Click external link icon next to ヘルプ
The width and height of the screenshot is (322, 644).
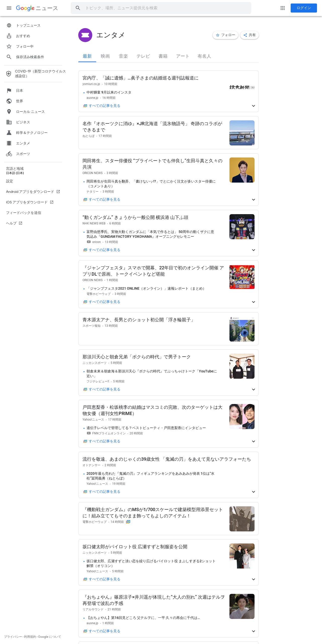pos(21,223)
